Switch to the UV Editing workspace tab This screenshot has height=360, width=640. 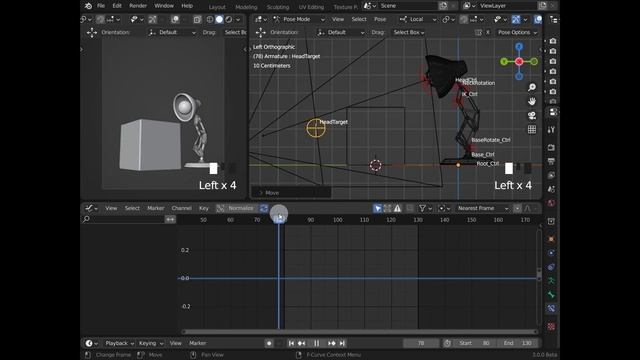click(x=311, y=7)
